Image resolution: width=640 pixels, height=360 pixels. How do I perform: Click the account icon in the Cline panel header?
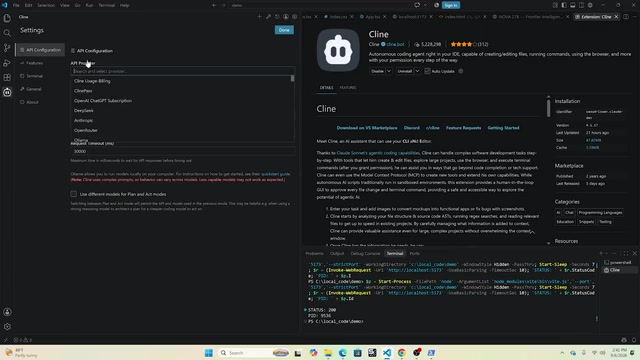tap(286, 17)
